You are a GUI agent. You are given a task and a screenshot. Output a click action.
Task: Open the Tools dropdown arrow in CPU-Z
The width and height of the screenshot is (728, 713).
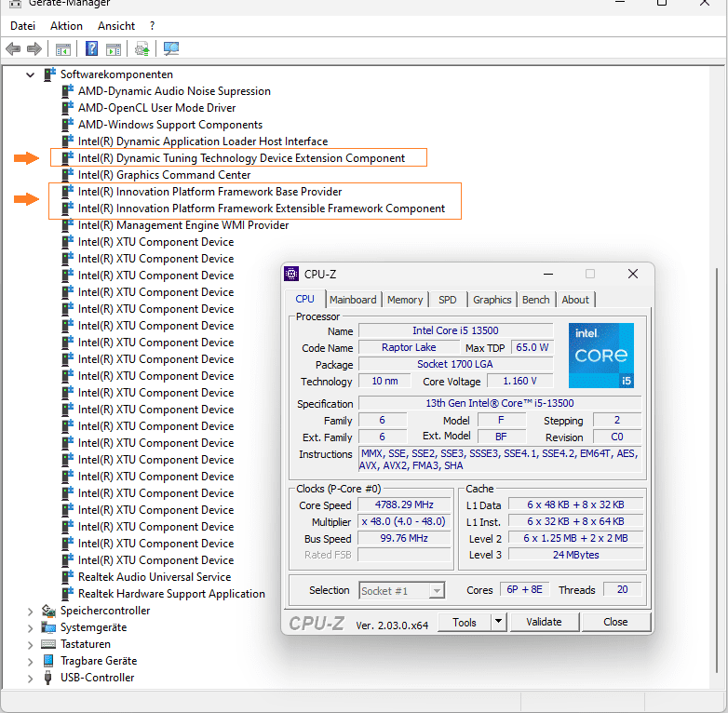tap(498, 621)
